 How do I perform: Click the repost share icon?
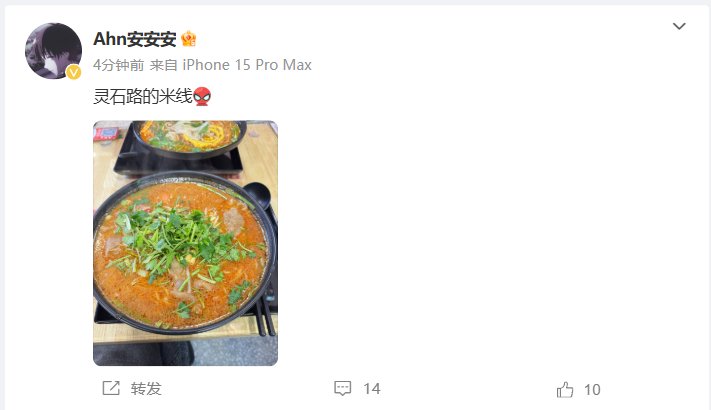click(x=111, y=388)
